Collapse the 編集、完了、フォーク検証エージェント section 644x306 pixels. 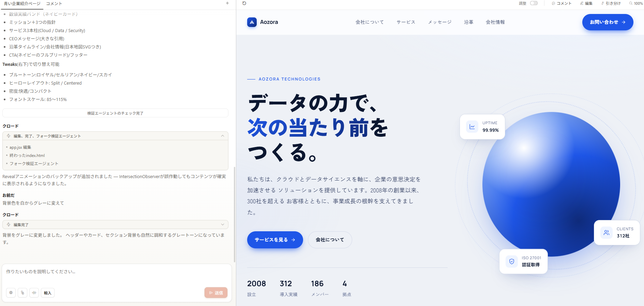[223, 136]
